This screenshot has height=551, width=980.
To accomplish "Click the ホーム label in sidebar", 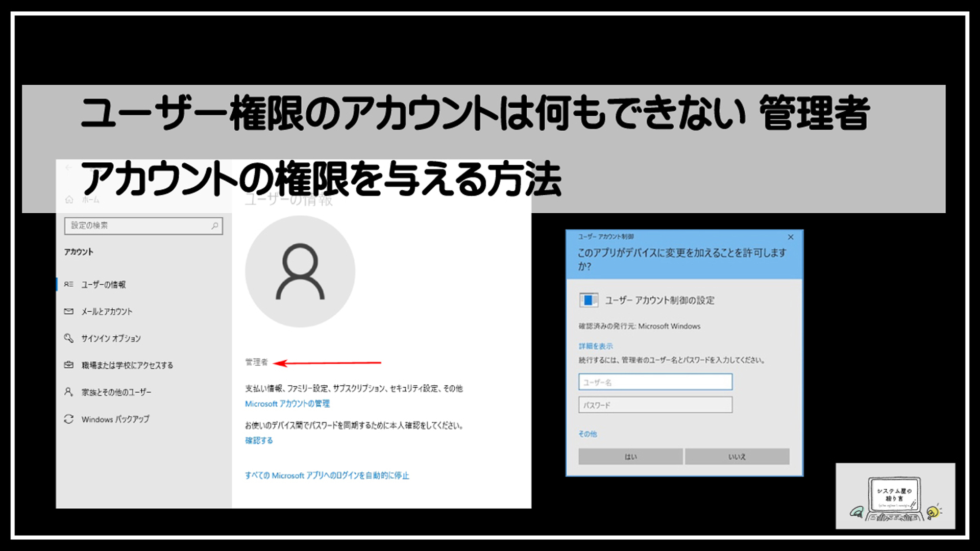I will click(x=91, y=199).
